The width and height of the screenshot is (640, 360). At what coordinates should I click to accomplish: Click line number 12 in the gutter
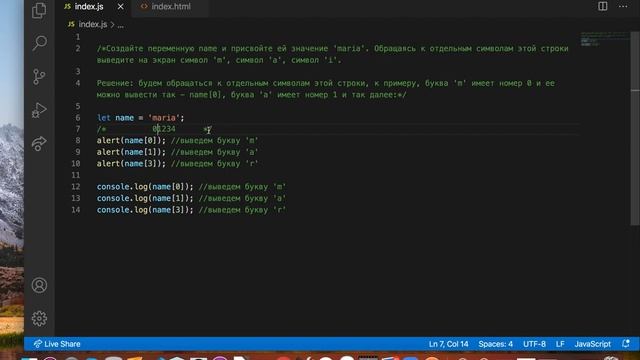(76, 187)
